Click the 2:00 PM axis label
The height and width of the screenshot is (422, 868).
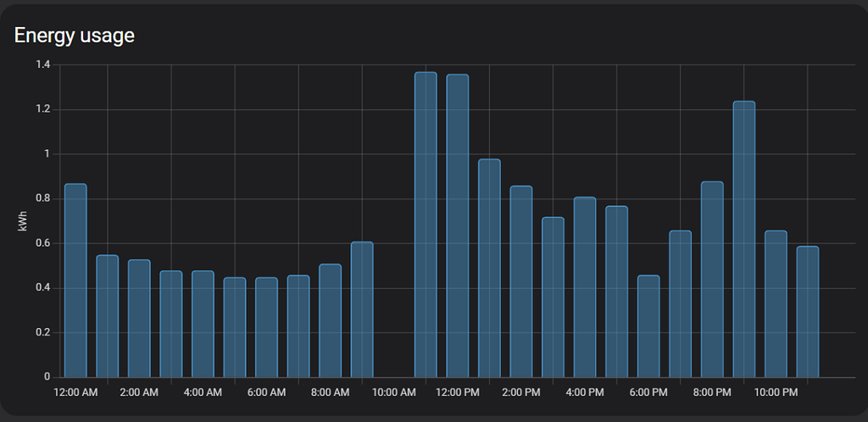click(x=521, y=392)
